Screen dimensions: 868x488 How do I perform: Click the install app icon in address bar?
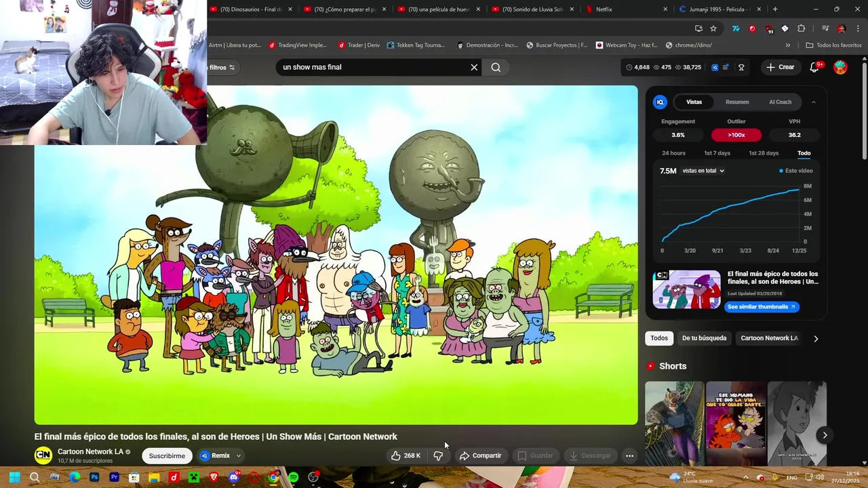(698, 28)
